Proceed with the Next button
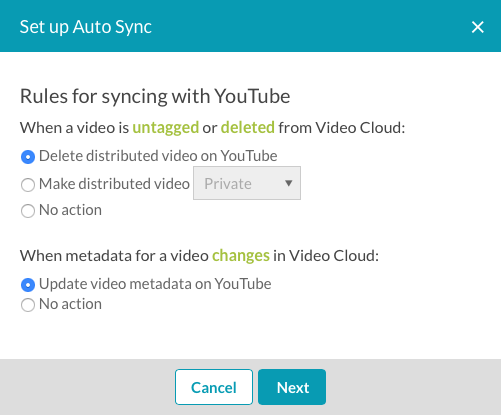This screenshot has width=501, height=415. click(292, 387)
